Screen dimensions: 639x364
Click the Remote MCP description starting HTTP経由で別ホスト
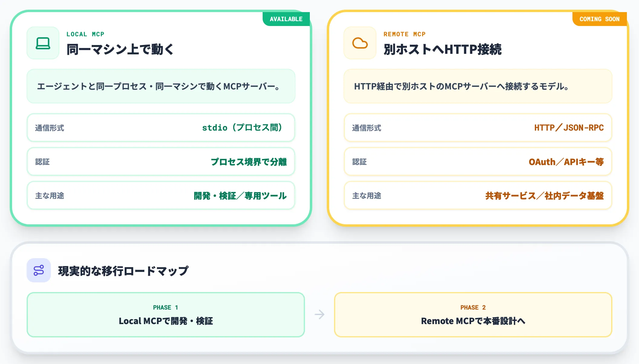(x=462, y=86)
